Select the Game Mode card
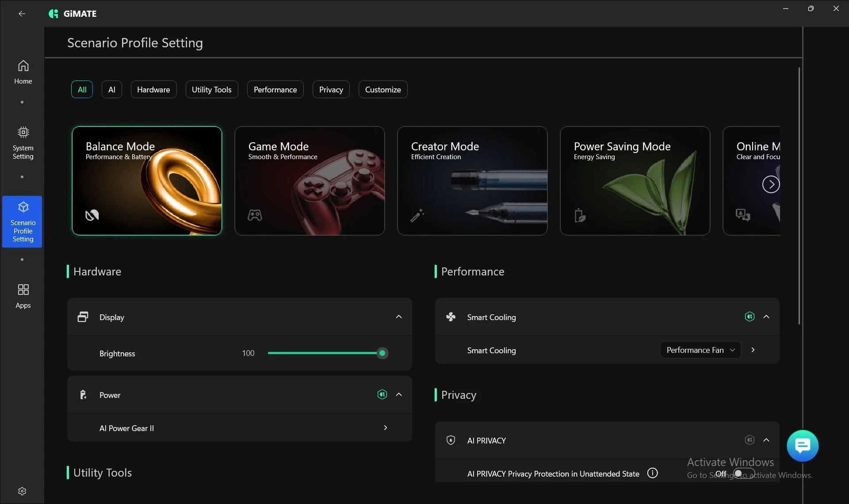Screen dimensions: 849x504 coord(310,181)
